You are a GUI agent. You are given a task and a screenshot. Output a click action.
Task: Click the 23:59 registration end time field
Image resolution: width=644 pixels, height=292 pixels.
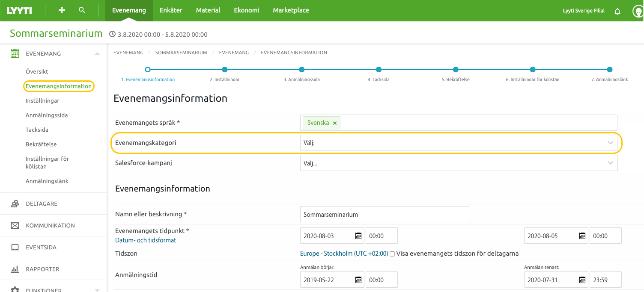point(605,280)
